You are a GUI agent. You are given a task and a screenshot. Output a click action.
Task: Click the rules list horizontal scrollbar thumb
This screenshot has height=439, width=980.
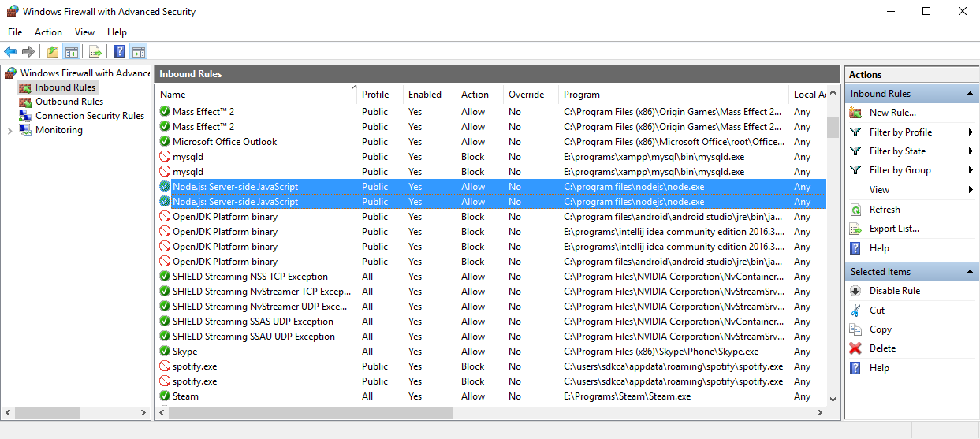click(311, 412)
